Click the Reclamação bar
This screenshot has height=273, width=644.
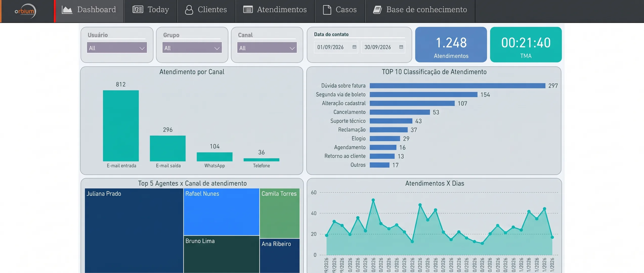click(389, 130)
